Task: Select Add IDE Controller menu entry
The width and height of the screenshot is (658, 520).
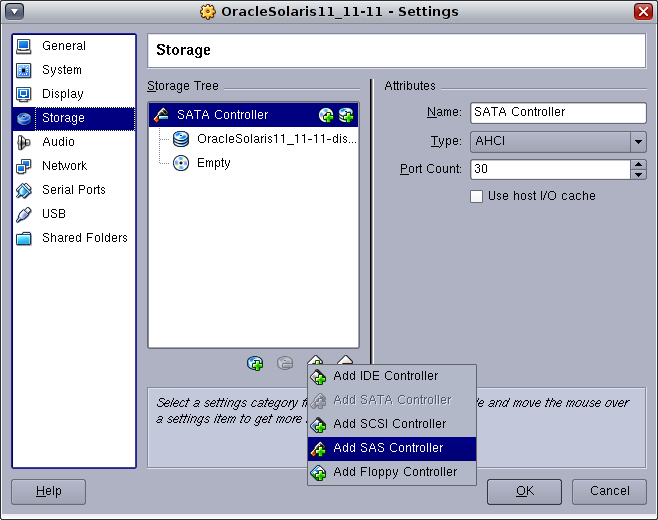Action: click(x=385, y=376)
